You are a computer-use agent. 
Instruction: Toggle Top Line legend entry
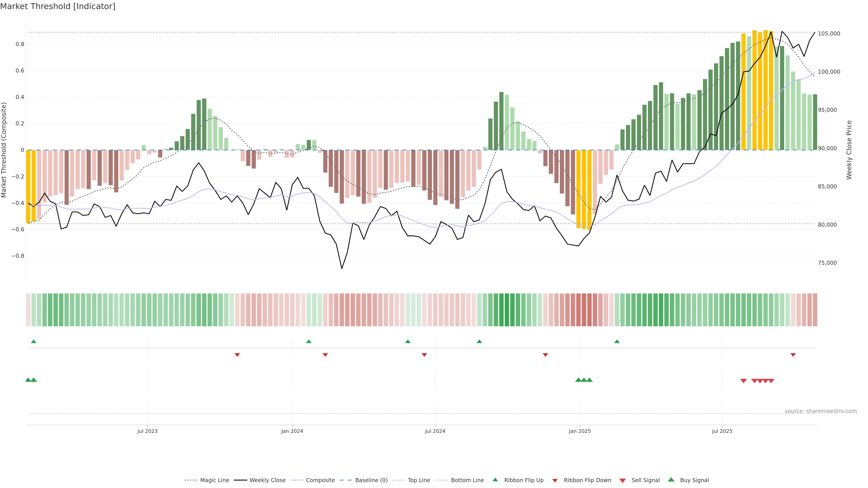click(x=419, y=480)
